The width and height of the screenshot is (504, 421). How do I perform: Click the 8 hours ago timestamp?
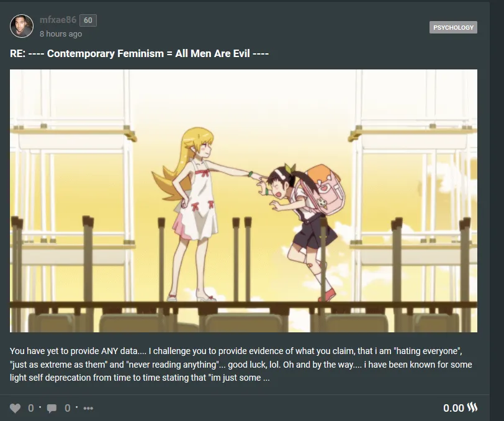point(61,33)
